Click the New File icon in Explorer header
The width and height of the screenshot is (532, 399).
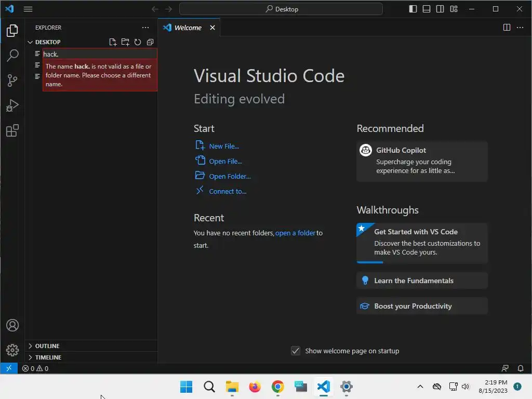coord(113,42)
